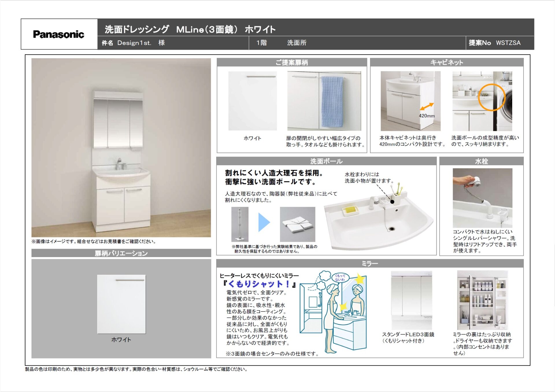
Task: Open the washing machine side cabinet photo
Action: [482, 101]
